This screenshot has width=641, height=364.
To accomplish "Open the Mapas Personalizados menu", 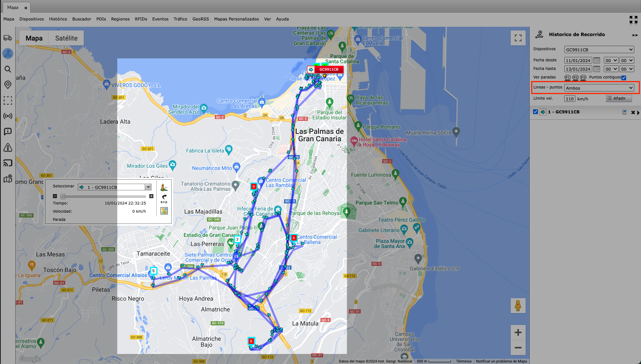I will (x=236, y=19).
